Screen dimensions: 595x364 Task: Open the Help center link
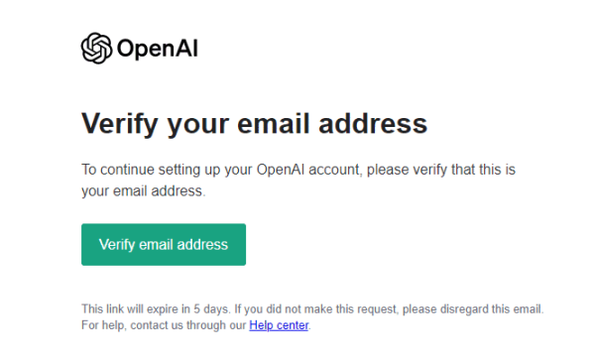pos(279,325)
